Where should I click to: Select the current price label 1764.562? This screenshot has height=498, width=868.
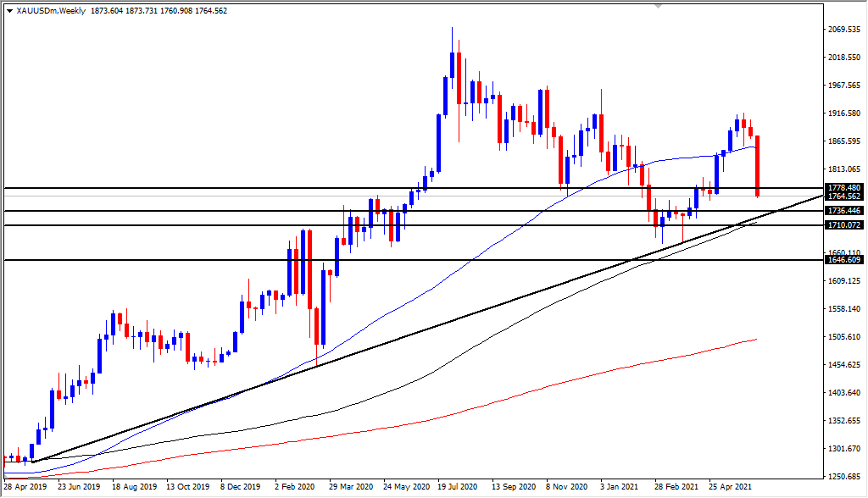(x=844, y=196)
